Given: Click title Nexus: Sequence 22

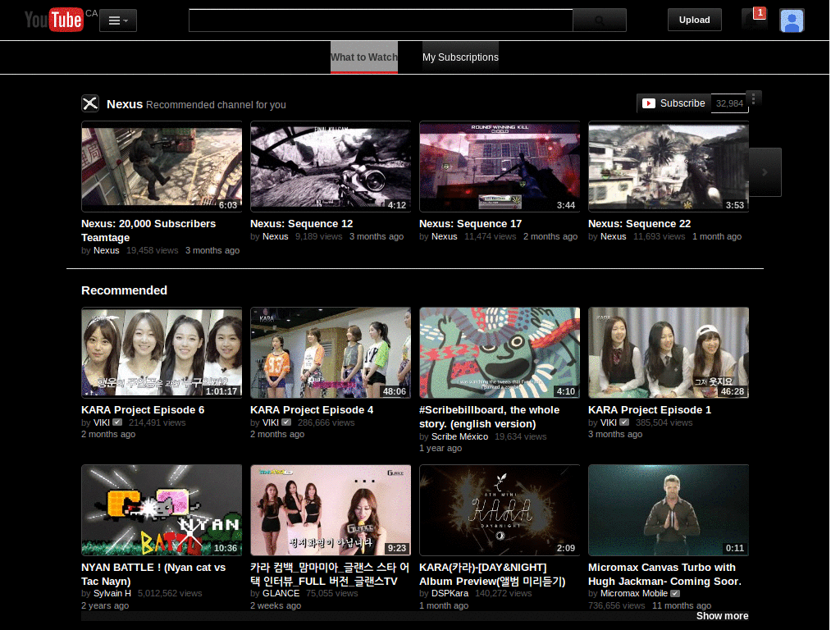Looking at the screenshot, I should click(639, 223).
